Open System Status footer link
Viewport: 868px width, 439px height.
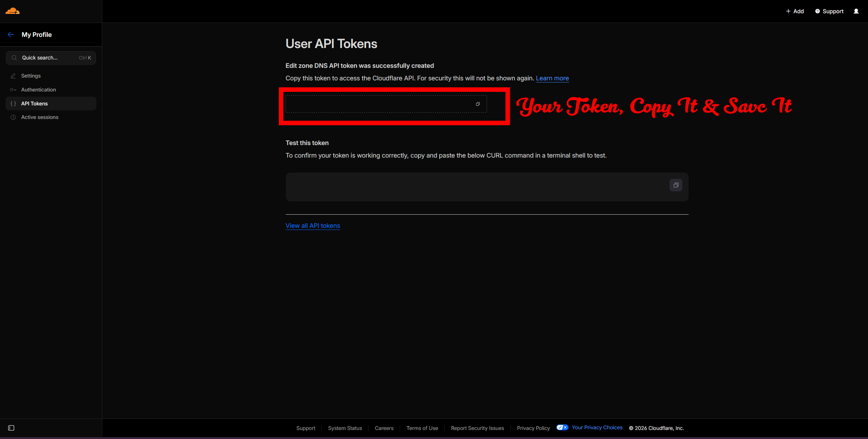(x=345, y=428)
